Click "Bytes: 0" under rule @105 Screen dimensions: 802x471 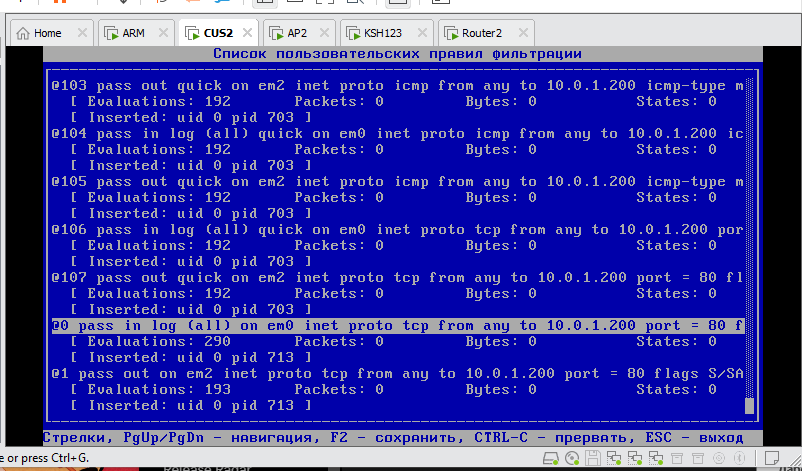click(x=501, y=198)
